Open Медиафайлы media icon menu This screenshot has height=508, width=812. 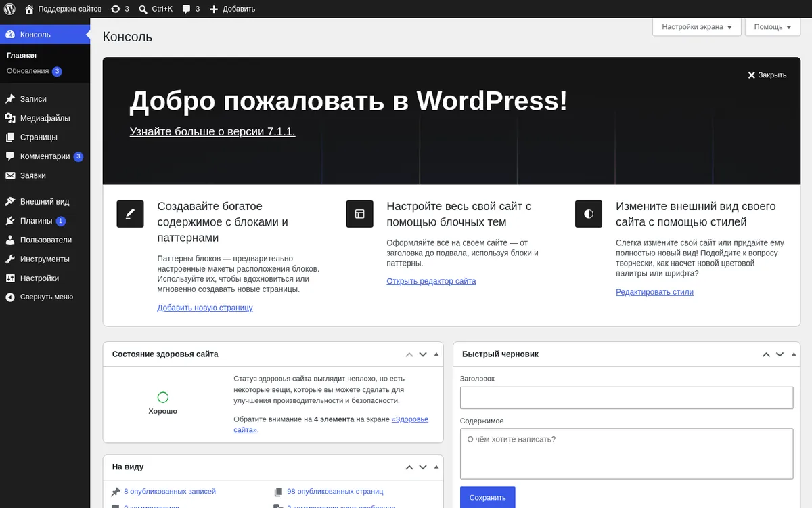pos(45,118)
